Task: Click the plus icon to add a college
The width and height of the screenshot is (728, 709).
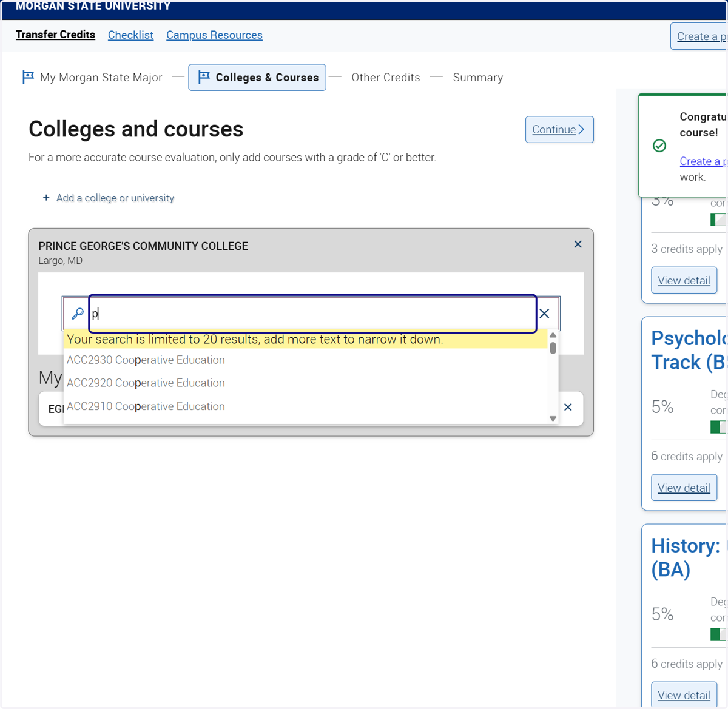Action: [46, 198]
